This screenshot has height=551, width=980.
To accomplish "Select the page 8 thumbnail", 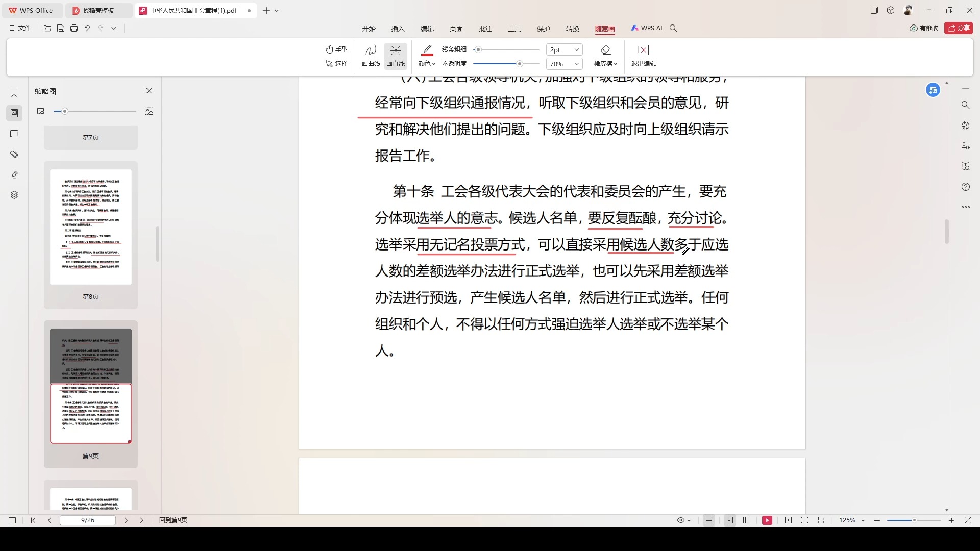I will pyautogui.click(x=91, y=227).
